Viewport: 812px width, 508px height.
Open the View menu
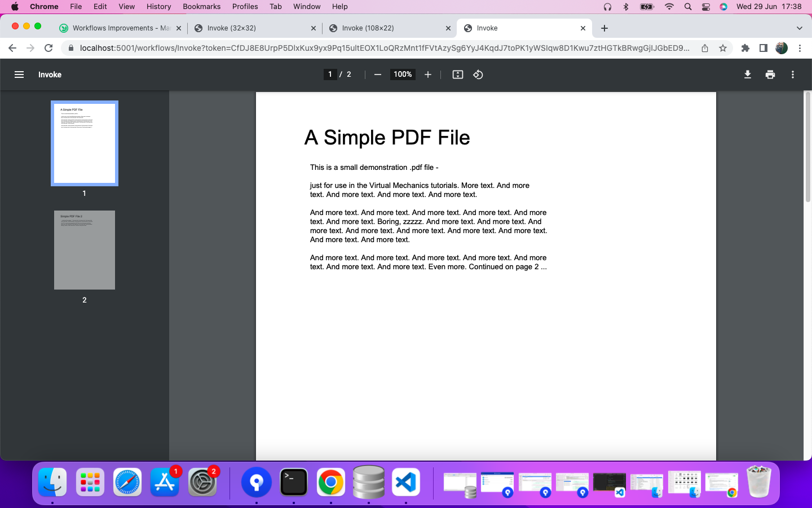[127, 6]
